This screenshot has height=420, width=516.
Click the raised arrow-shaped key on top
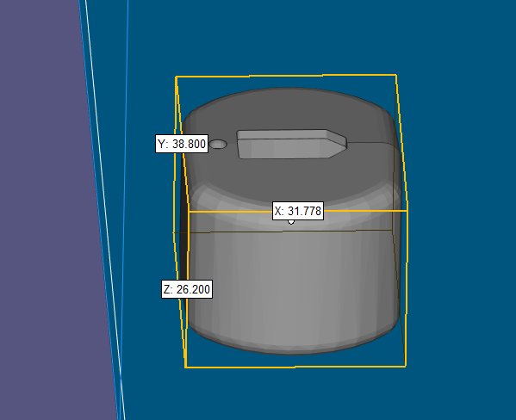(291, 144)
